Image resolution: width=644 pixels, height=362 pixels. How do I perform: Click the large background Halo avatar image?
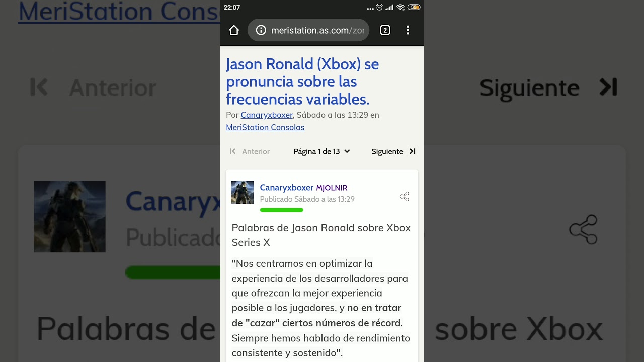tap(70, 217)
